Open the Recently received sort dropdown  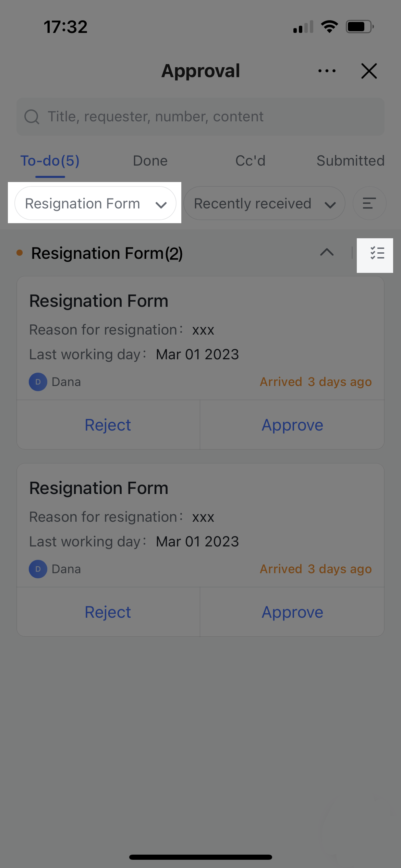(x=264, y=203)
